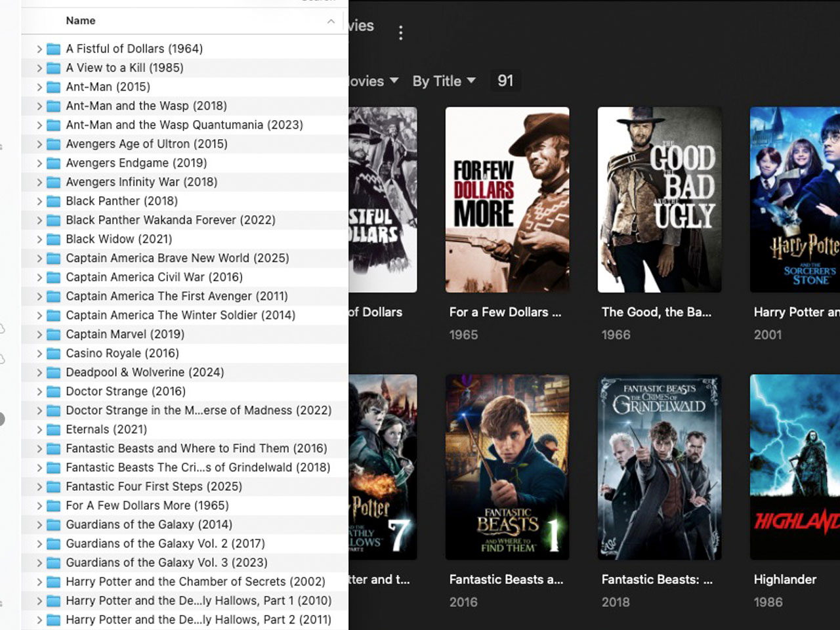This screenshot has height=630, width=840.
Task: Click the 1986 year under Highlander
Action: [x=768, y=602]
